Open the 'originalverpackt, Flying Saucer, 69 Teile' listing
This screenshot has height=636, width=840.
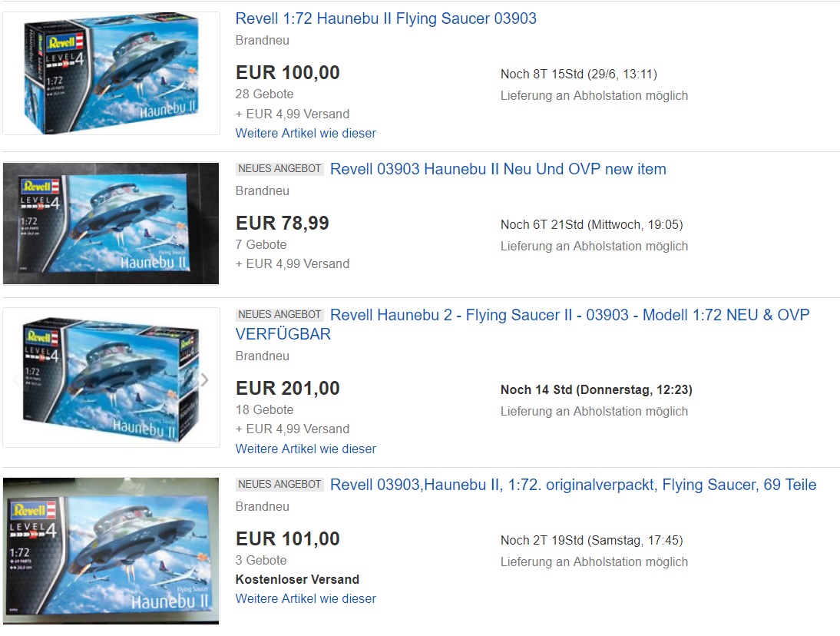[573, 485]
